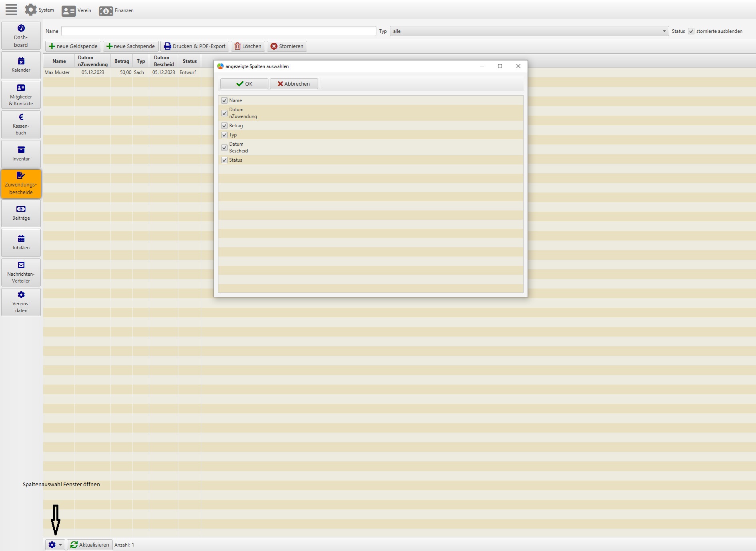Sort by Datum nZuwendung column header
This screenshot has width=756, height=551.
93,61
